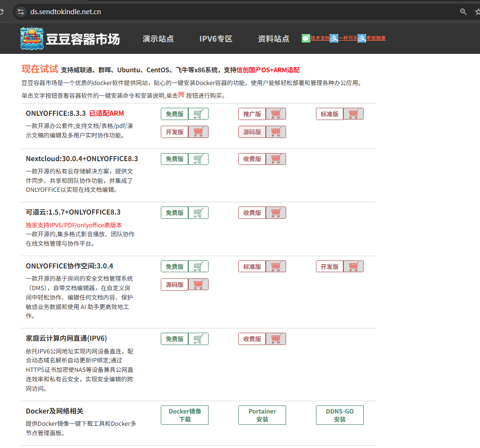Screen dimensions: 480x448
Task: Open ONLYOFFICE协作空间 源码版 details
Action: [175, 284]
